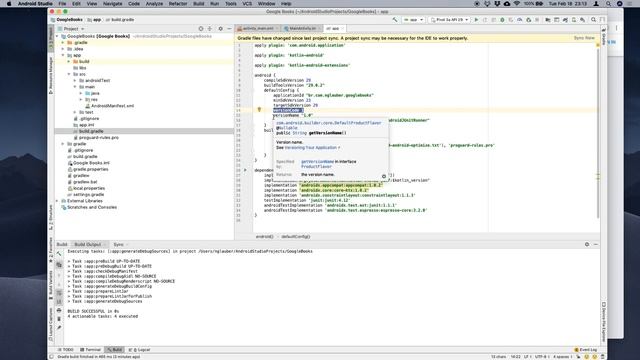640x360 pixels.
Task: Open the Terminal tool window button
Action: click(90, 350)
